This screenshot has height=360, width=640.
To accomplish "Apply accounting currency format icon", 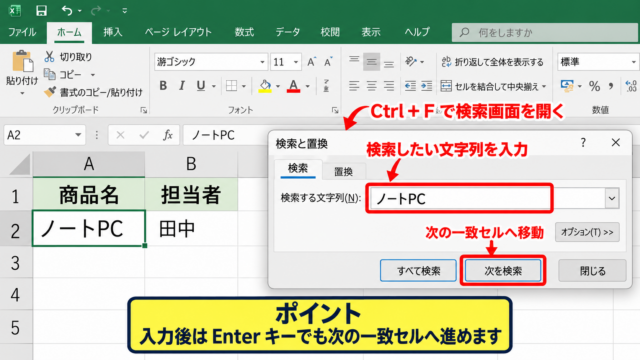I will [567, 86].
